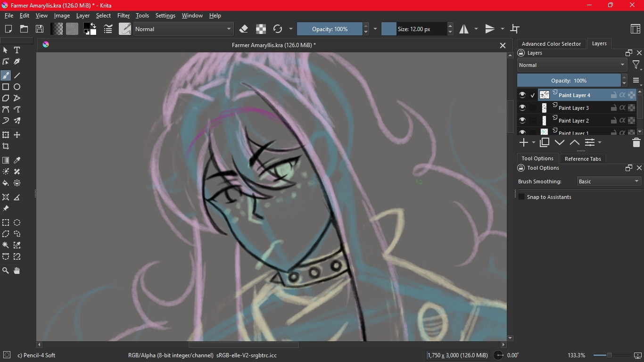Open the Layer menu
This screenshot has height=362, width=644.
click(x=83, y=16)
